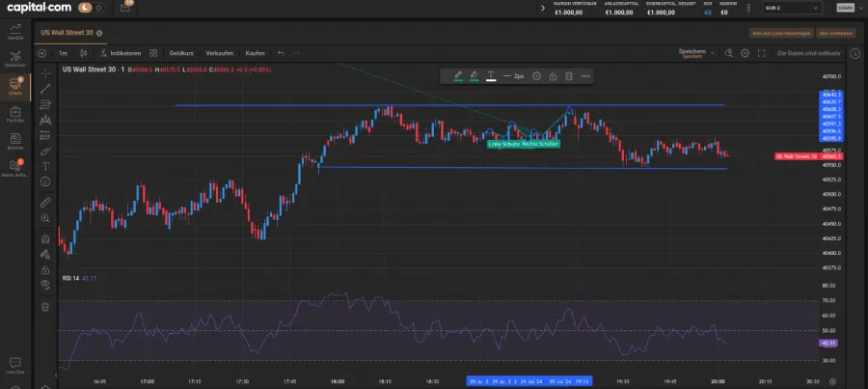Expand the Speichern dropdown arrow

(x=713, y=53)
